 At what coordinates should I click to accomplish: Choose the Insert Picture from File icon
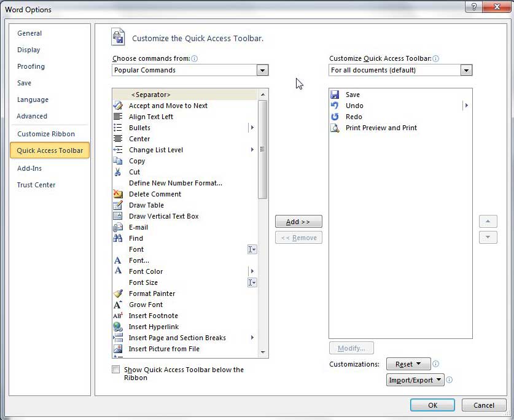tap(118, 349)
